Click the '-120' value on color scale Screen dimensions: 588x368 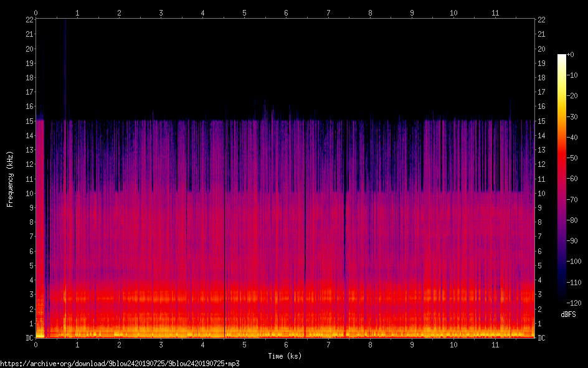coord(574,303)
